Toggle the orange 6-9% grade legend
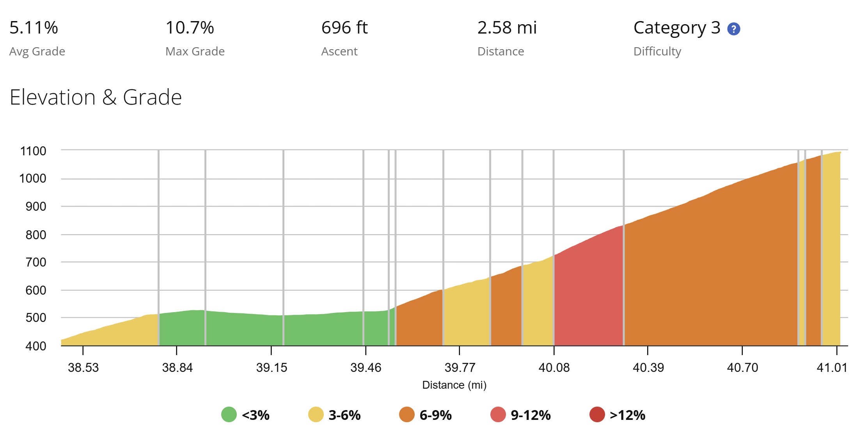868x439 pixels. (x=425, y=415)
